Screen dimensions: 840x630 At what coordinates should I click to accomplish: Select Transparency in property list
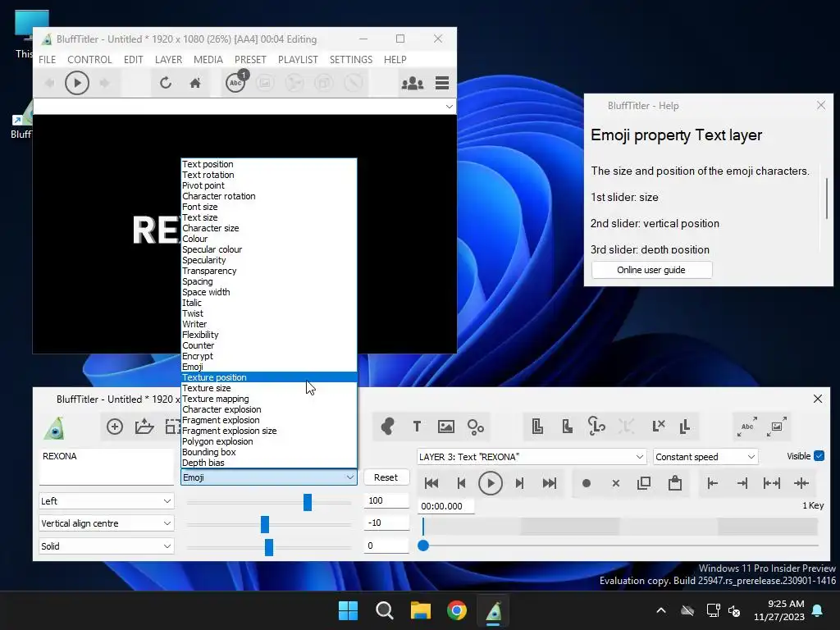pyautogui.click(x=269, y=271)
